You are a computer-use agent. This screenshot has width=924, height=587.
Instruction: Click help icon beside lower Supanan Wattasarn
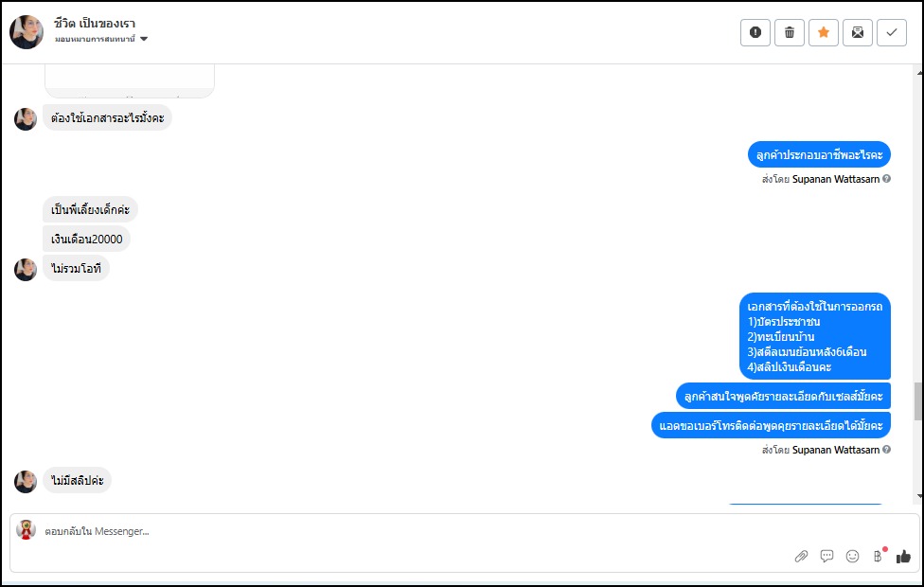tap(886, 449)
